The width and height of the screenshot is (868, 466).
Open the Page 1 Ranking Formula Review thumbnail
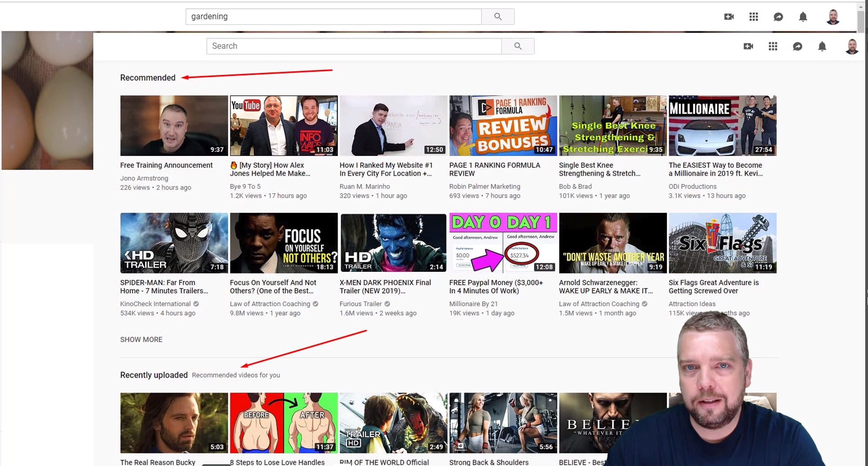click(x=503, y=126)
